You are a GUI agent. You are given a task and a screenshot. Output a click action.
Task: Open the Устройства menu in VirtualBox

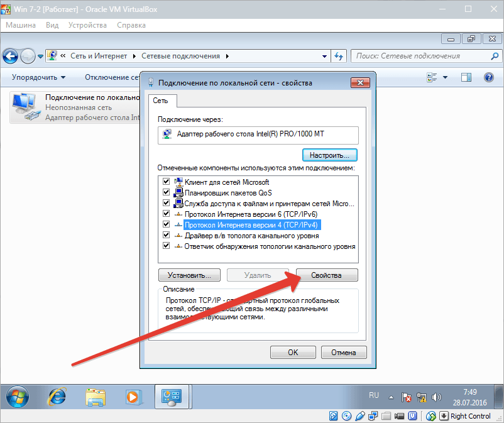pos(89,25)
